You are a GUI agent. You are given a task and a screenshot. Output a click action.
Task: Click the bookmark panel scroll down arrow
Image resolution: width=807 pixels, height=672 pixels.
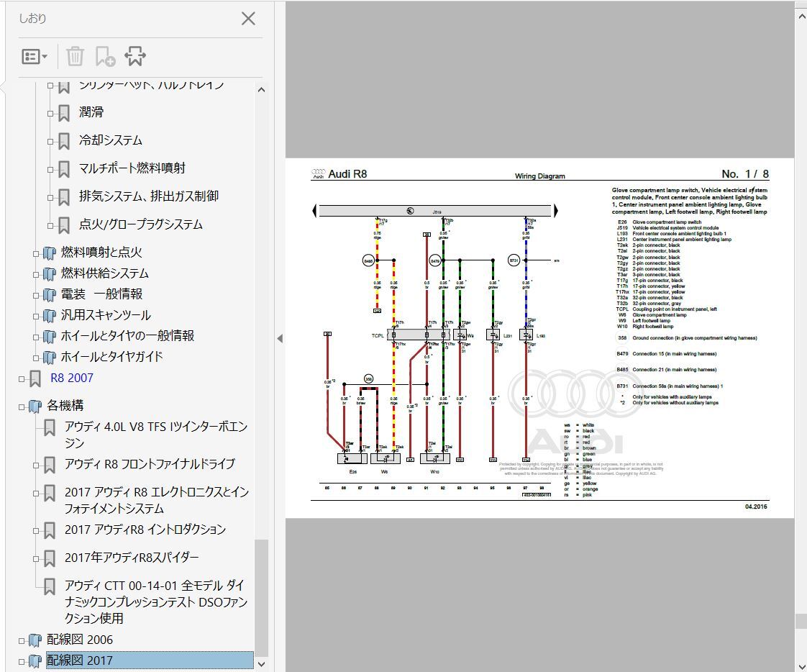coord(262,664)
